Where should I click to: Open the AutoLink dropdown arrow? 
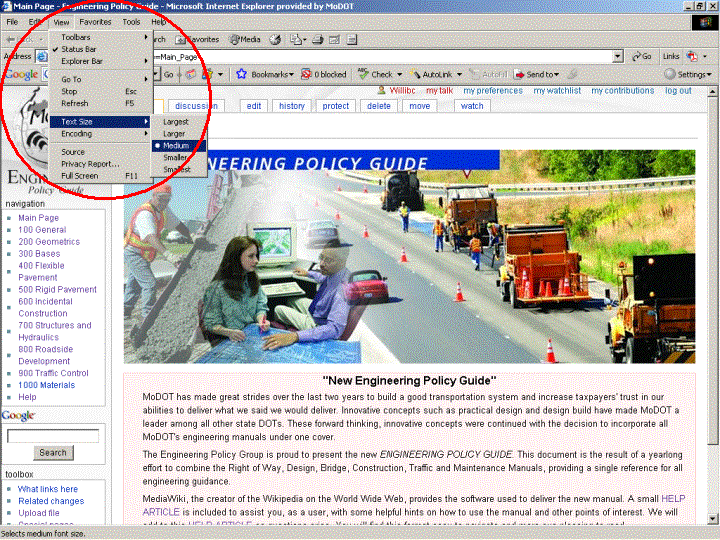click(x=459, y=74)
